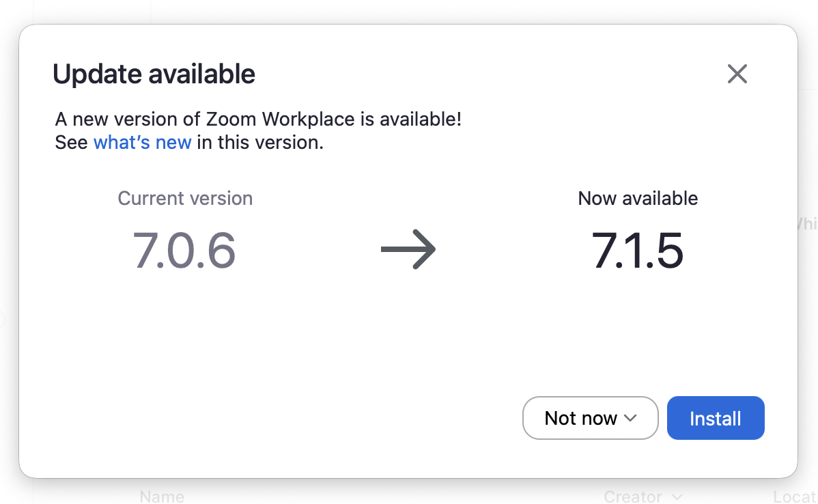Select the available version number 7.1.5
This screenshot has height=504, width=818.
(x=637, y=251)
